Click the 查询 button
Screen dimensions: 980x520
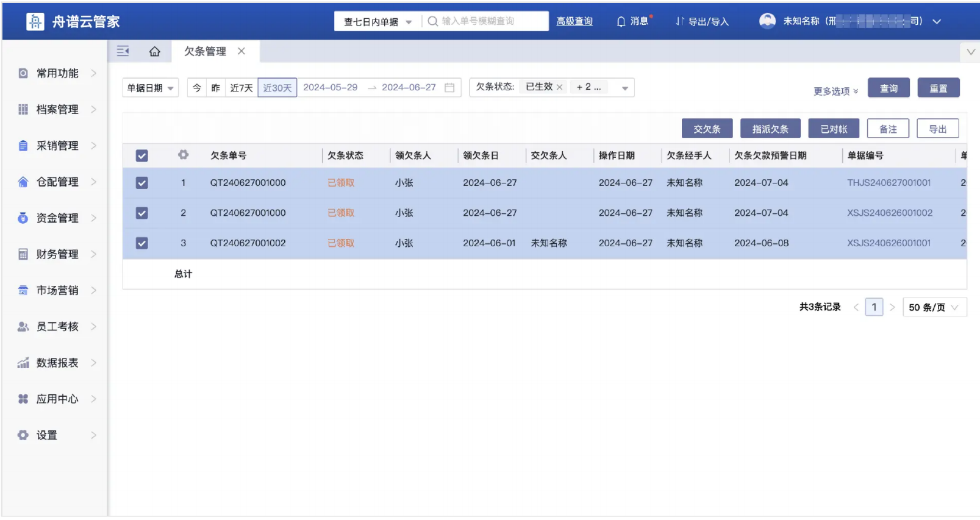click(888, 88)
